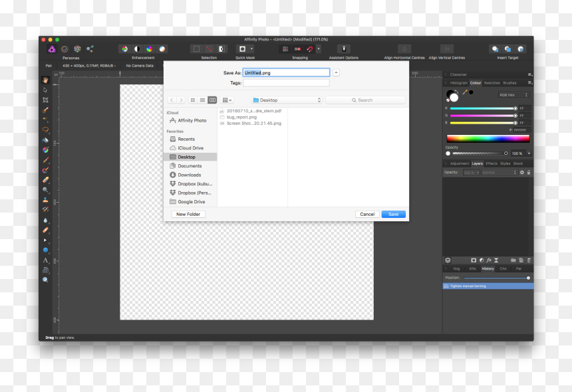572x392 pixels.
Task: Cancel the save dialog
Action: pos(367,214)
